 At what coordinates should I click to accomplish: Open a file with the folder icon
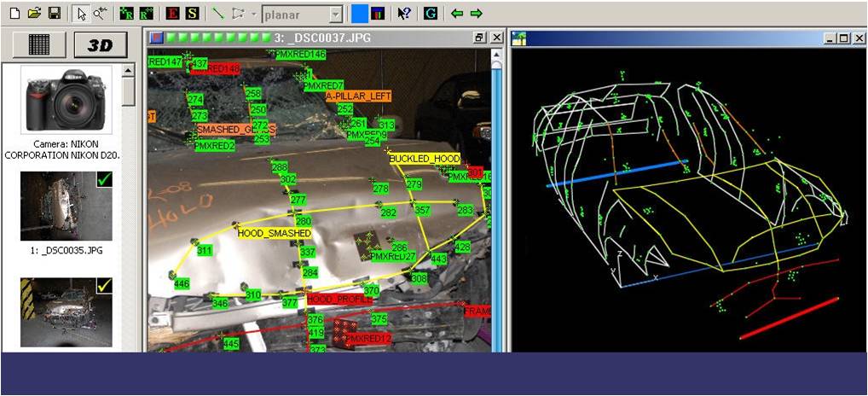(x=34, y=14)
